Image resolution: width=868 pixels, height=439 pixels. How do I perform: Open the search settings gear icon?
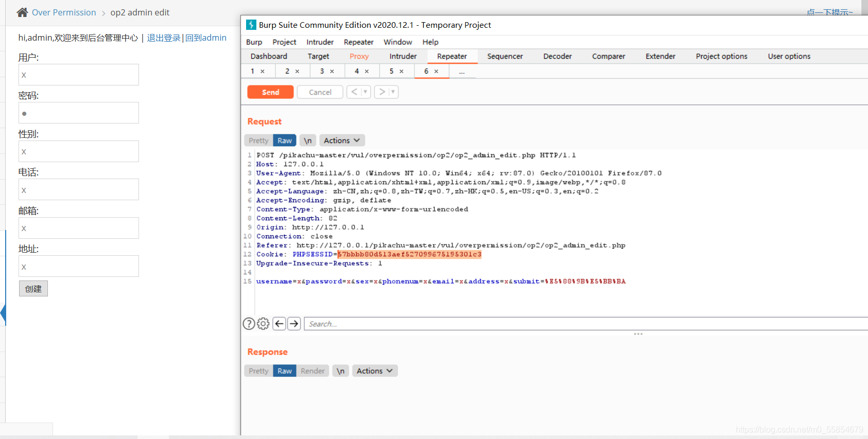(263, 324)
